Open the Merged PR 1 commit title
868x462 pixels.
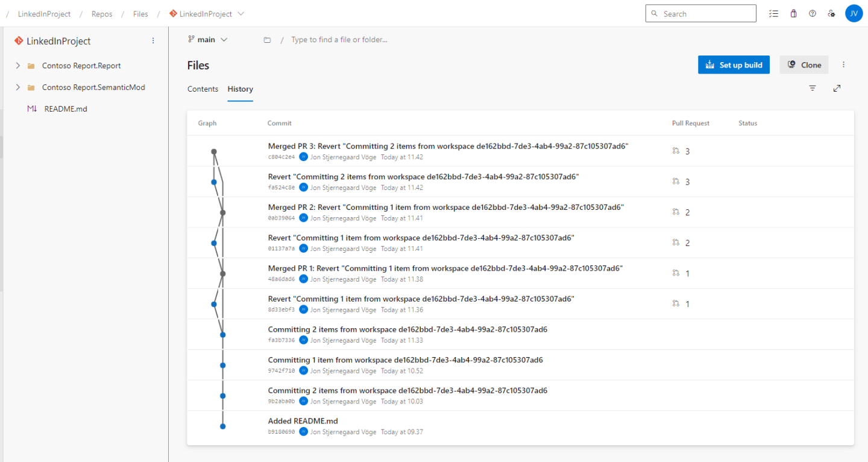[445, 268]
